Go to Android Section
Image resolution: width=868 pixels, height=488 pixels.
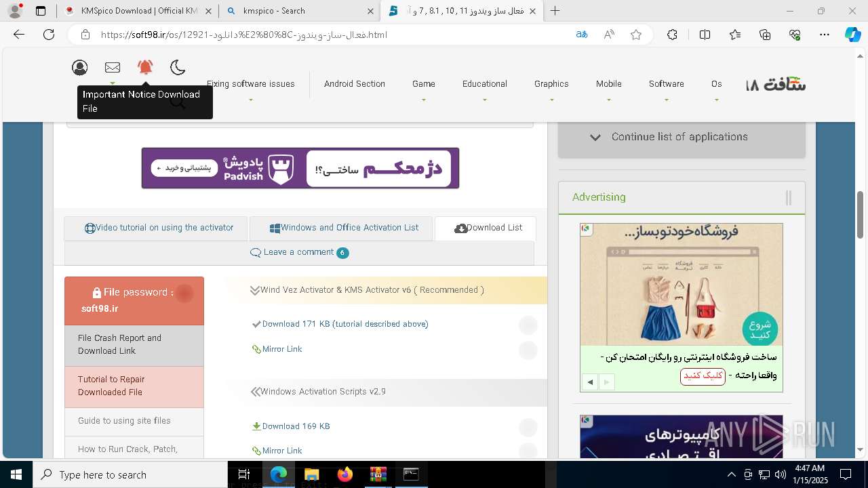tap(355, 84)
